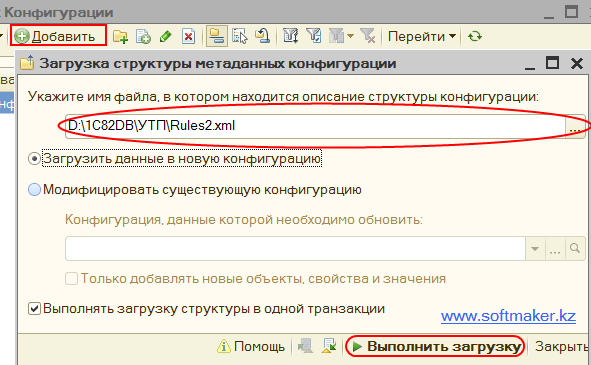The image size is (591, 365).
Task: Open the filter history dropdown arrow
Action: [x=351, y=36]
